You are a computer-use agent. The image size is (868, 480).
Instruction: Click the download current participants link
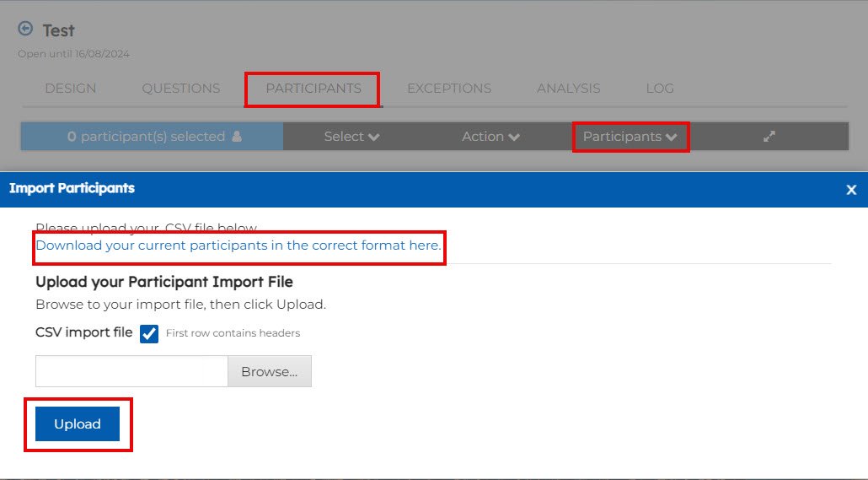pos(238,245)
